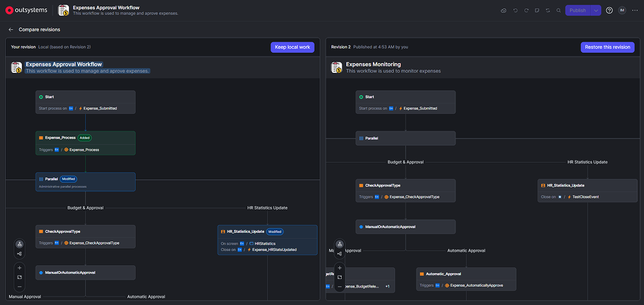This screenshot has height=305, width=644.
Task: Click the Expense_HRStatsUpdated close event
Action: click(x=274, y=250)
